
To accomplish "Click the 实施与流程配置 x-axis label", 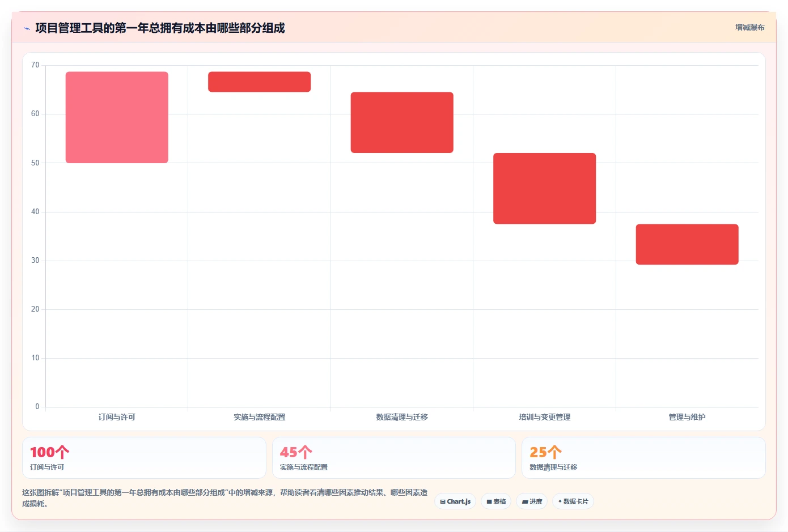I will 259,417.
